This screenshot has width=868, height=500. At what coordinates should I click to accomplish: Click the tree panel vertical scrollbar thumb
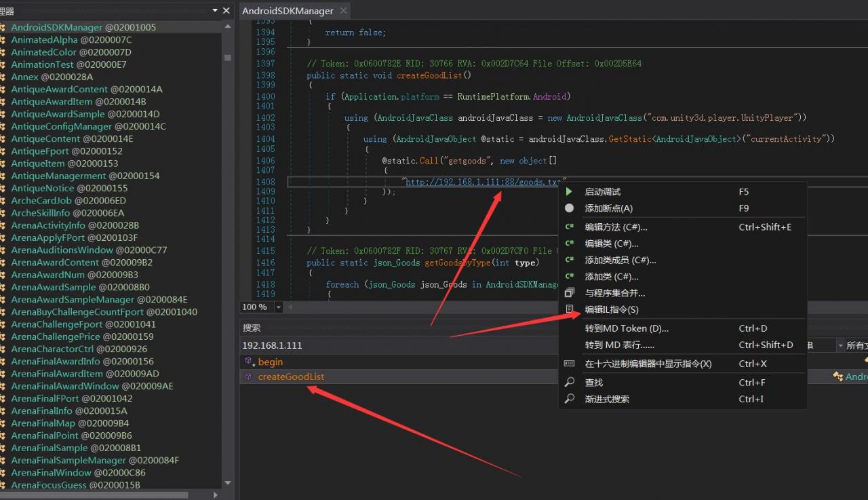point(227,58)
